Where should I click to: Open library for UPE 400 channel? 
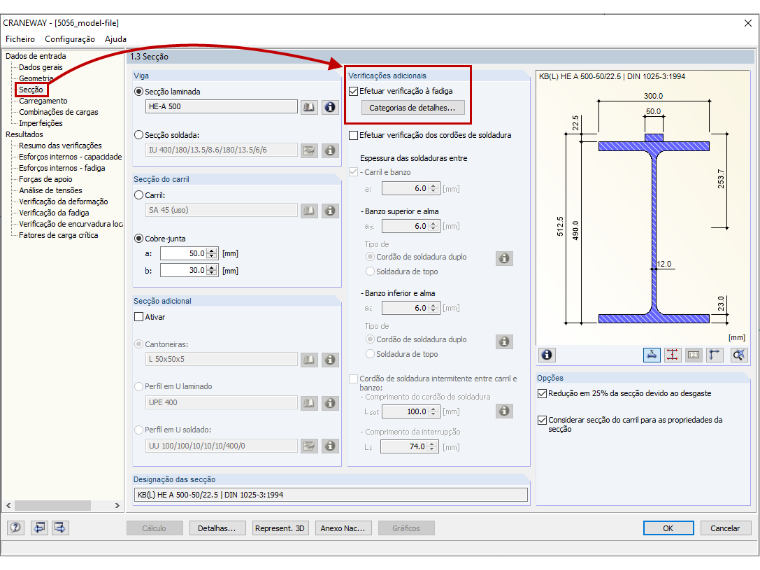(x=309, y=403)
